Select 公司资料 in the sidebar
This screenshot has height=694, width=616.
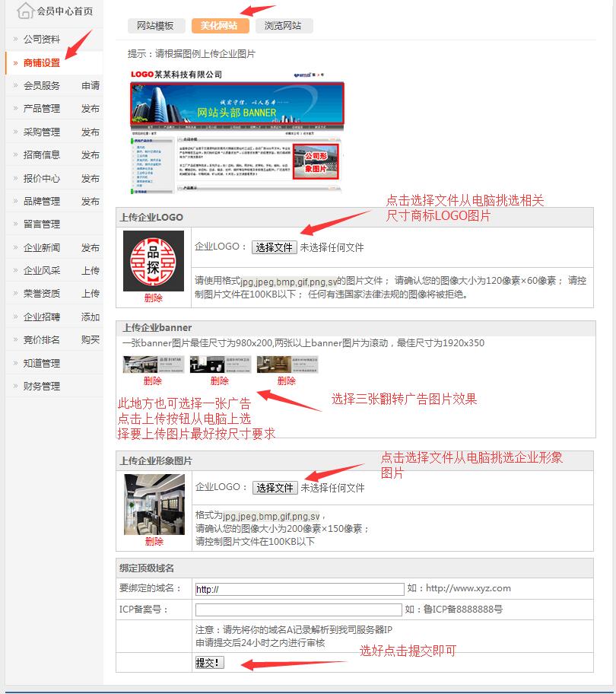tap(42, 40)
